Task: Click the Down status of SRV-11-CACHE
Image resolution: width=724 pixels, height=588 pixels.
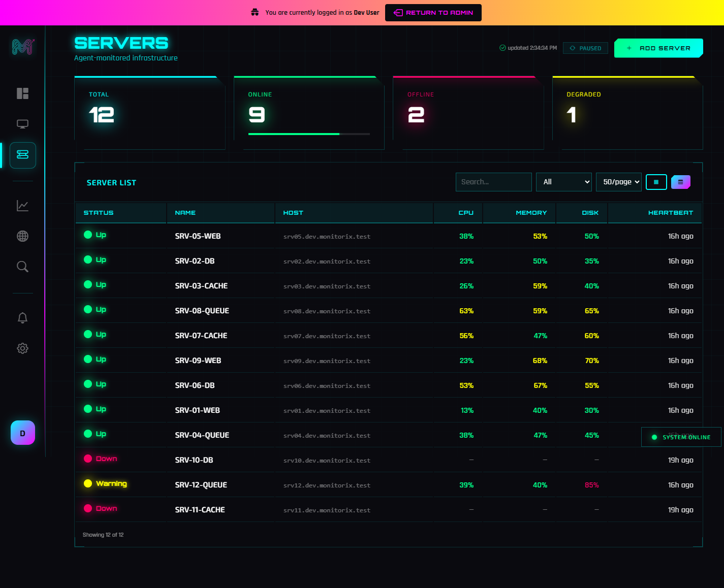Action: [101, 508]
